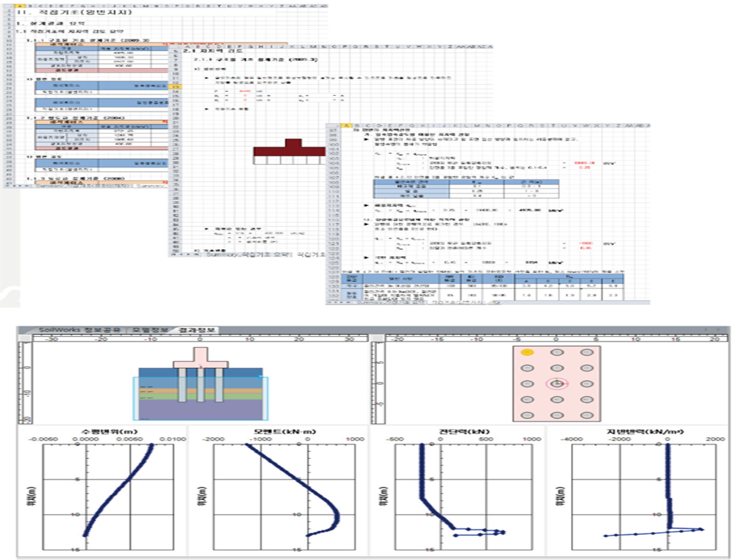Open the SoilWorks 정보공유 tab
The width and height of the screenshot is (735, 560).
click(79, 330)
